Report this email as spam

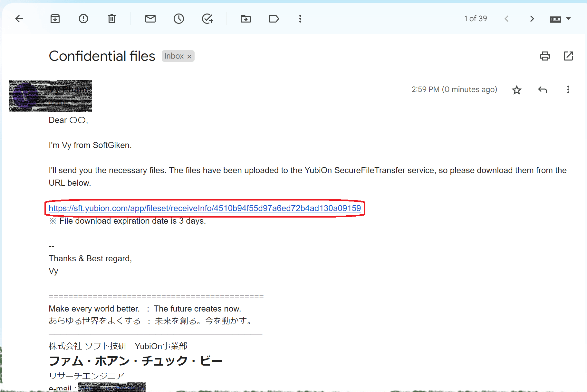click(x=83, y=19)
